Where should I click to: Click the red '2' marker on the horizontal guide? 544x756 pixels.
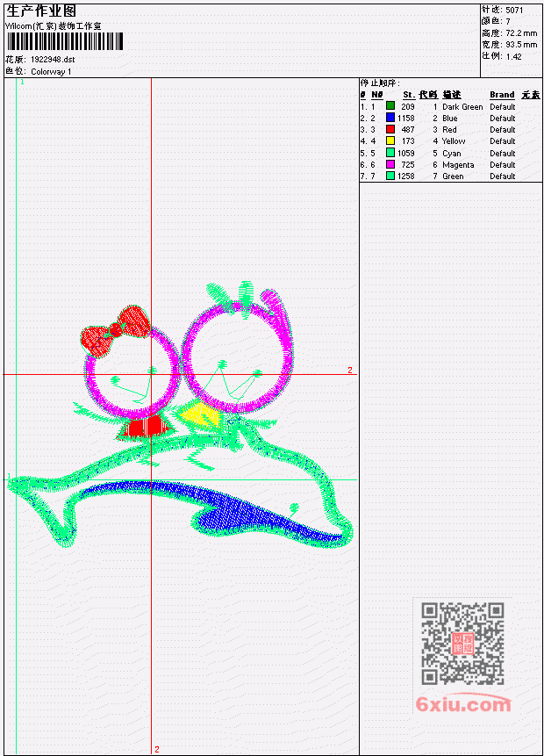pyautogui.click(x=350, y=370)
